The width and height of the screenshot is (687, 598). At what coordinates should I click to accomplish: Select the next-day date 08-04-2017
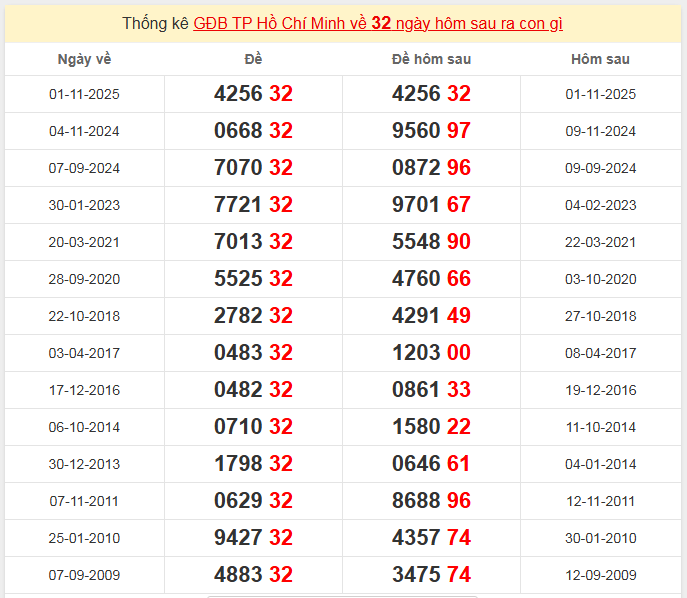tap(600, 353)
